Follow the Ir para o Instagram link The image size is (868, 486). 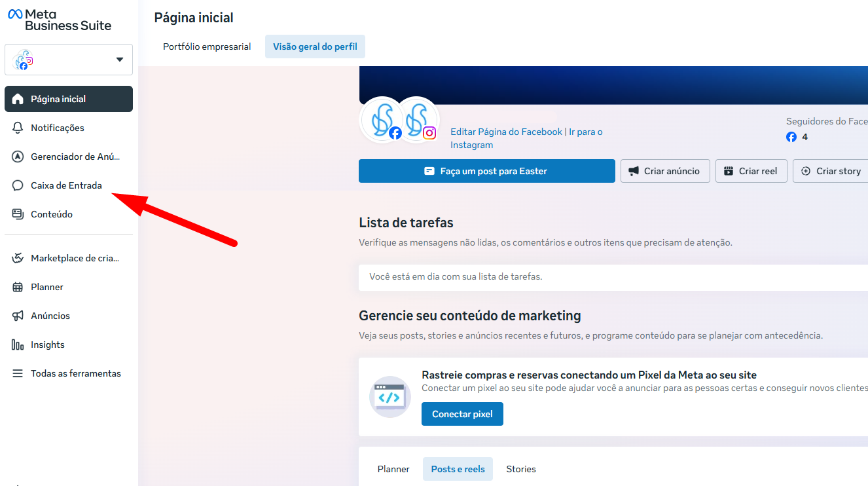526,138
